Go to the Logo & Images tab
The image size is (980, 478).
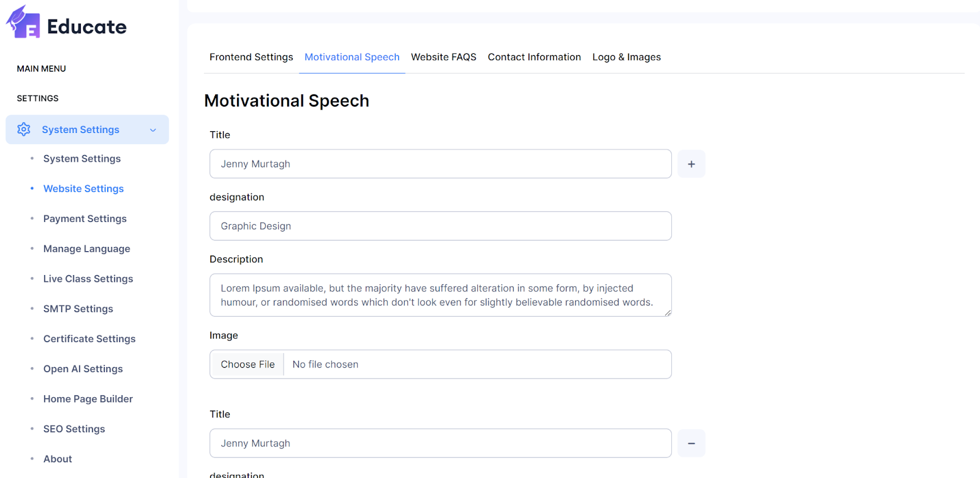(x=626, y=57)
